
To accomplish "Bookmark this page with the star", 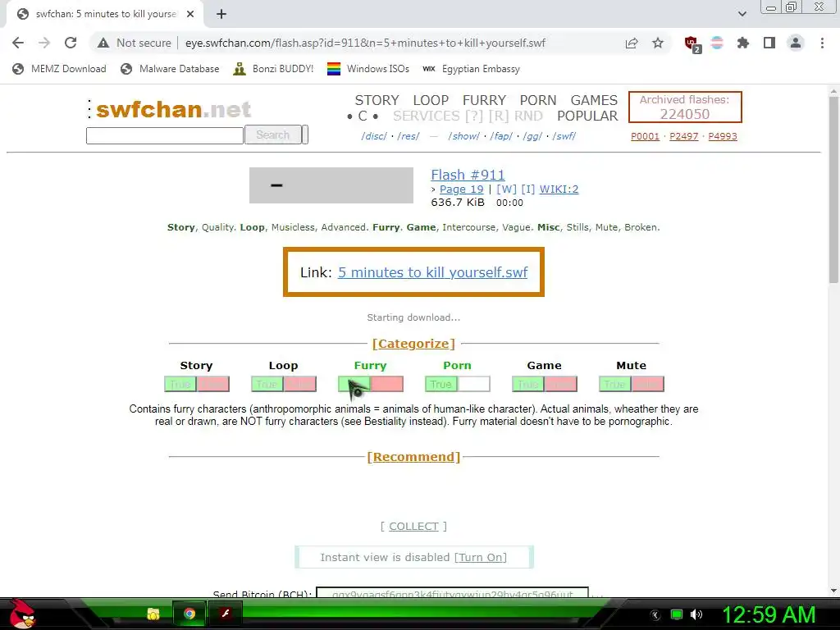I will (x=658, y=43).
